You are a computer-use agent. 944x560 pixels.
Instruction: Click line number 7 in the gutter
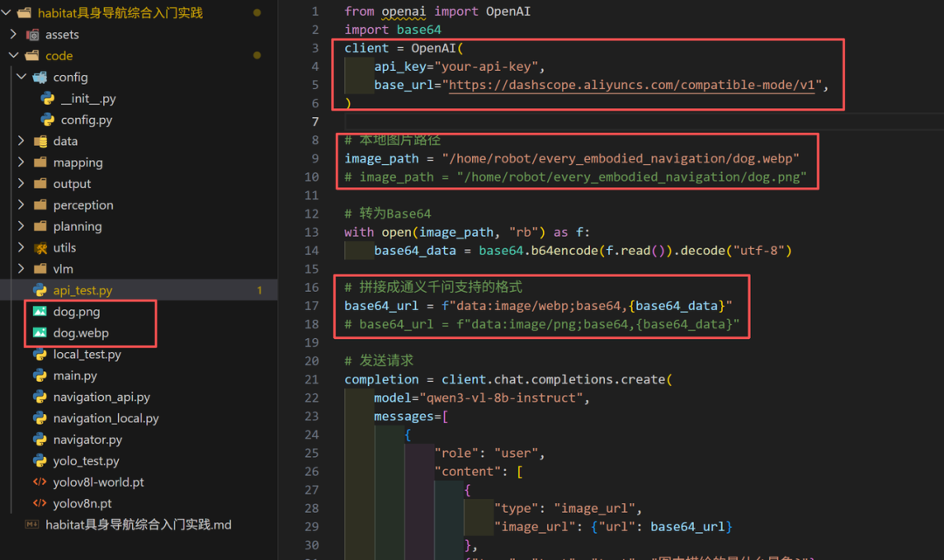315,121
